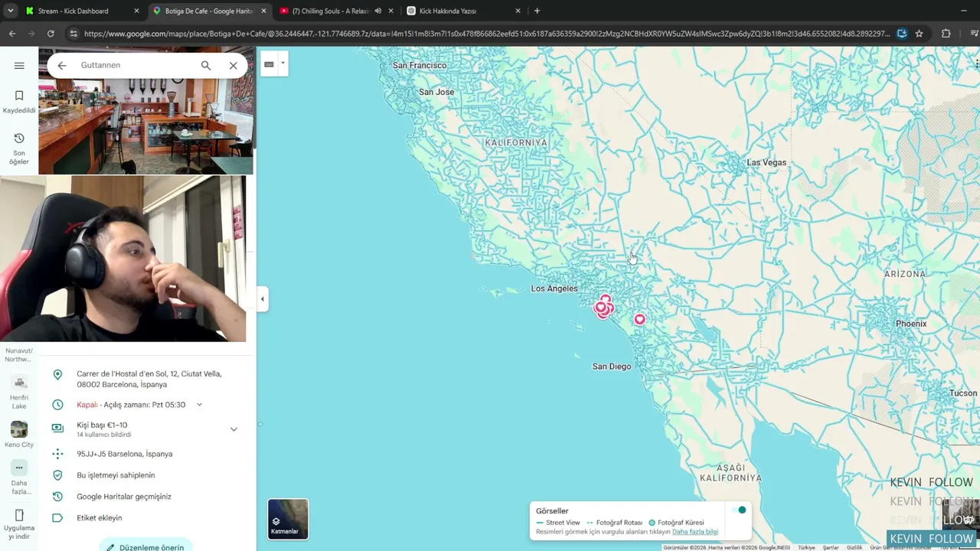The height and width of the screenshot is (551, 980).
Task: Open Son öğeler recents
Action: tap(19, 148)
